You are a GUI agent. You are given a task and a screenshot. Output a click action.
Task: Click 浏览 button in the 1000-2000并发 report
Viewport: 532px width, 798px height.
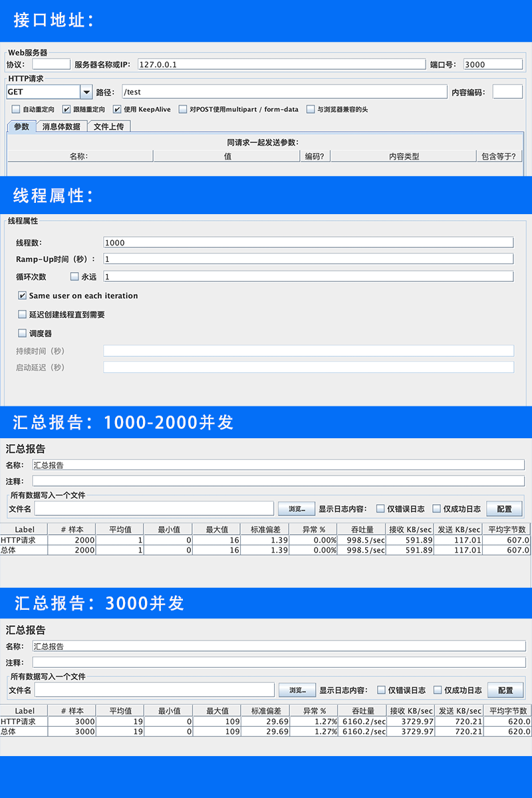pyautogui.click(x=296, y=509)
